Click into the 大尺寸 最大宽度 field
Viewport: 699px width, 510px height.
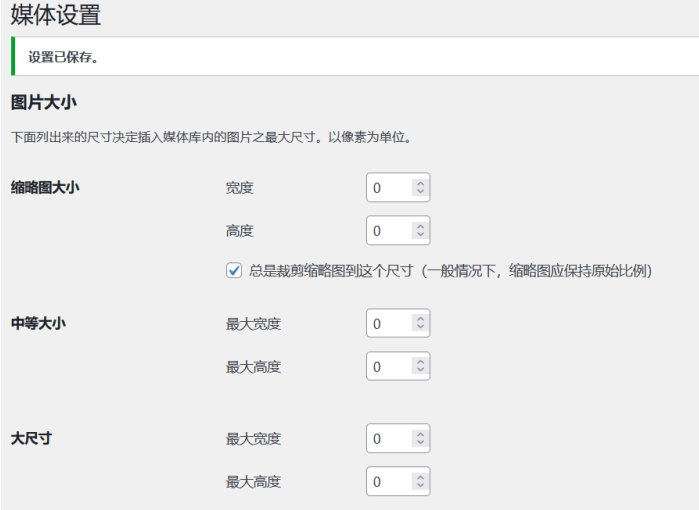pos(388,439)
